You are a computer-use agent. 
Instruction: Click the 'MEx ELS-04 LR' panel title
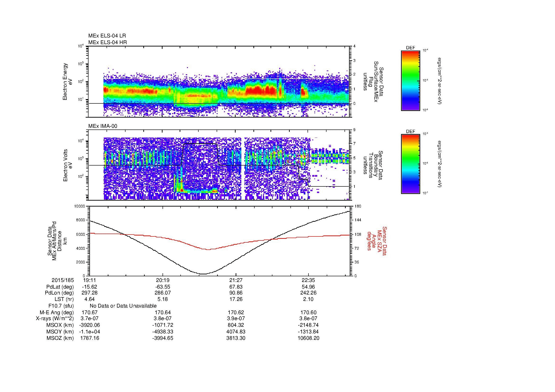pyautogui.click(x=107, y=36)
